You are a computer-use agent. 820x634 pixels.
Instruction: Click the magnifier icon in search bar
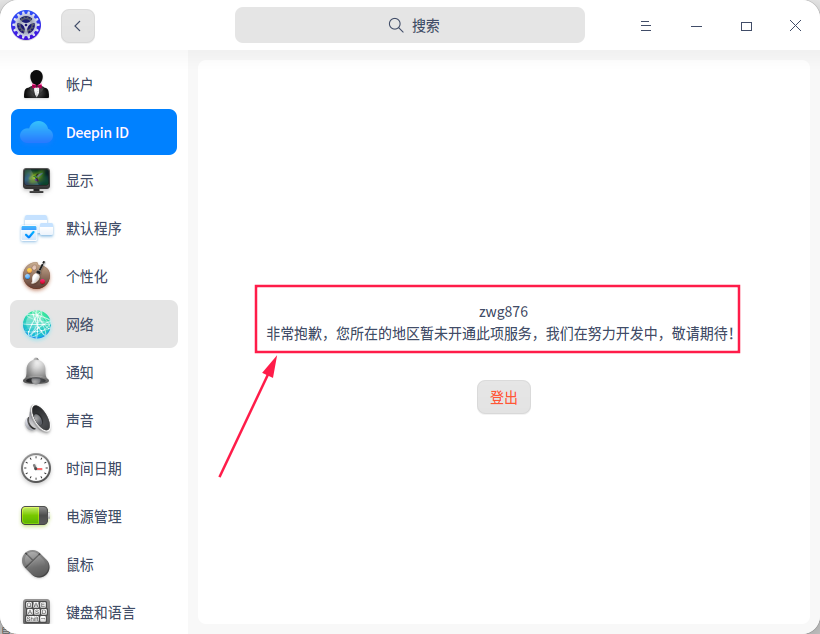[x=396, y=25]
